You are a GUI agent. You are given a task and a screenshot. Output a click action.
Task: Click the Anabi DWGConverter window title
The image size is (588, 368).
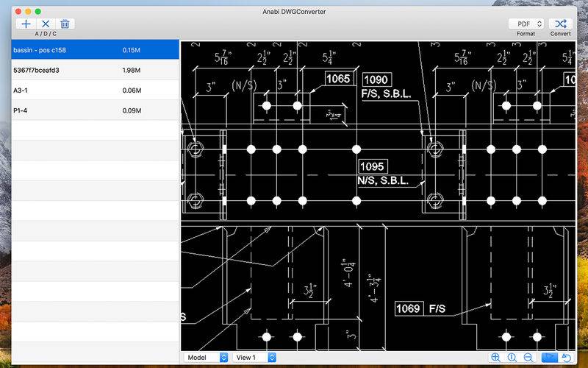tap(294, 12)
